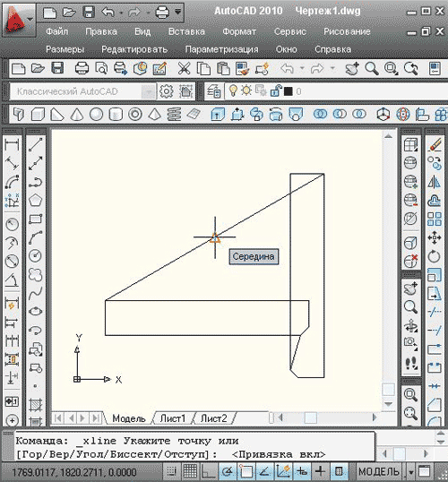
Task: Toggle Grid display in status bar
Action: pos(190,471)
